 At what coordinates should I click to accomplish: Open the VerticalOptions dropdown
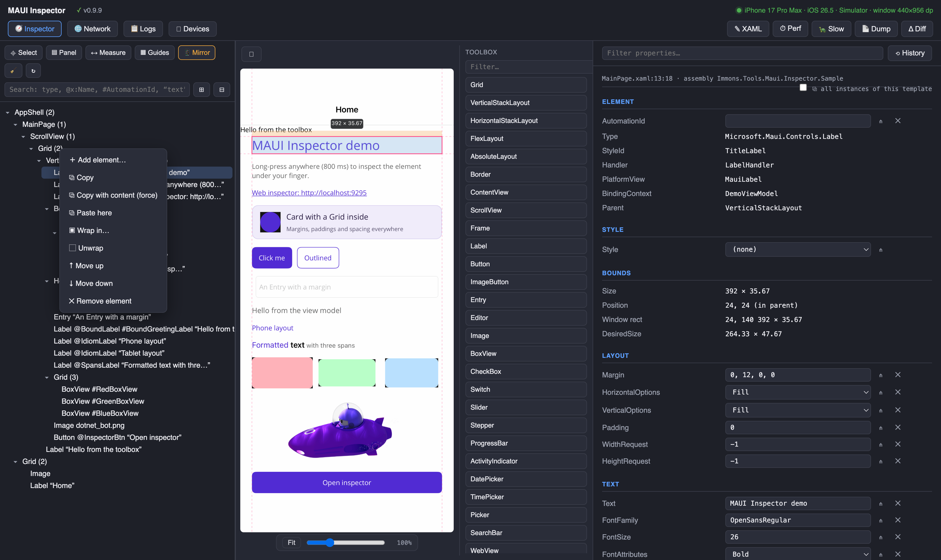(x=798, y=410)
